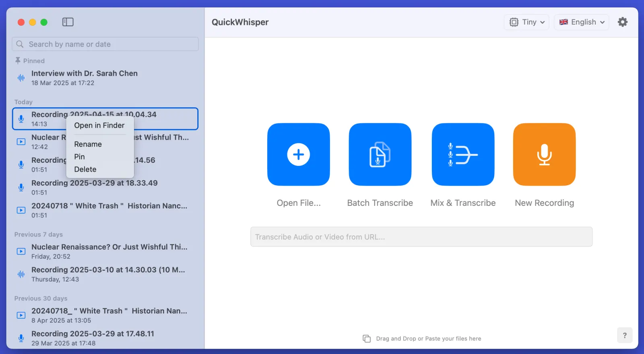This screenshot has width=644, height=354.
Task: Select Recording 2025-03-10 at 14.30.03 entry
Action: [105, 274]
